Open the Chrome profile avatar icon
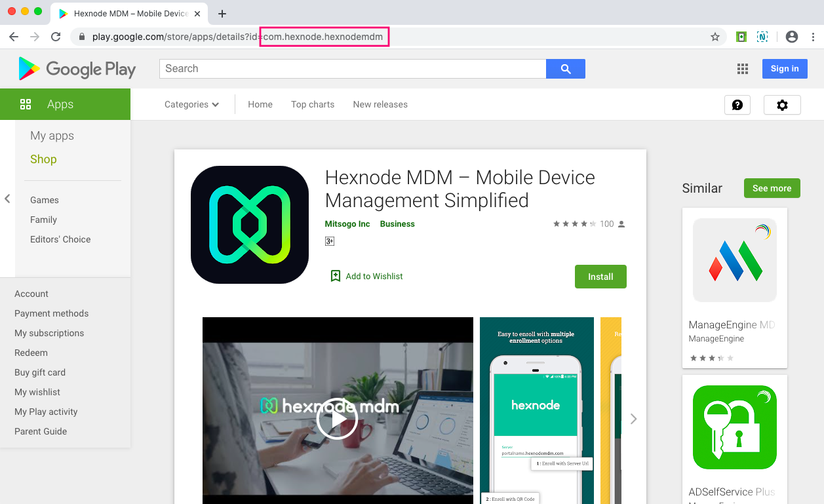The image size is (824, 504). (792, 37)
